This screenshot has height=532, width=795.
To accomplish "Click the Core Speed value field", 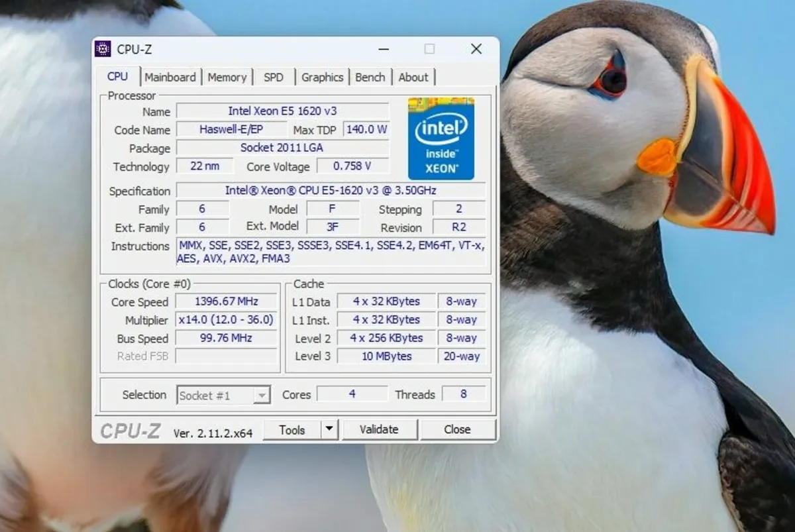I will pyautogui.click(x=226, y=301).
